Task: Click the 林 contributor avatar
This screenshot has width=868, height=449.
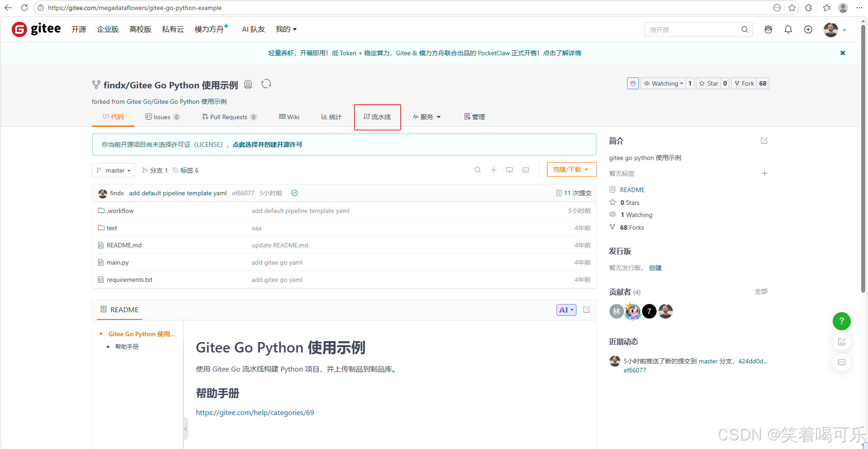Action: 616,311
